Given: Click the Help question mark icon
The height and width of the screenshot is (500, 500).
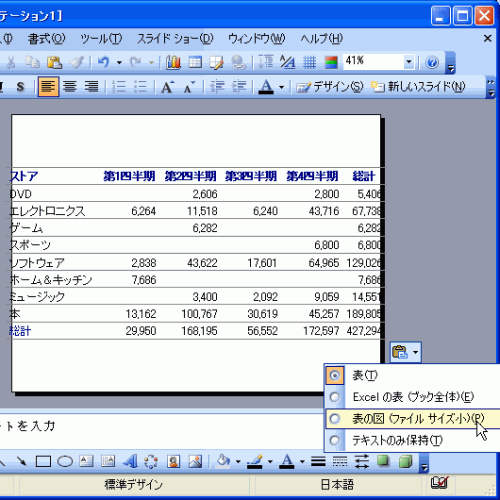Looking at the screenshot, I should click(x=432, y=62).
